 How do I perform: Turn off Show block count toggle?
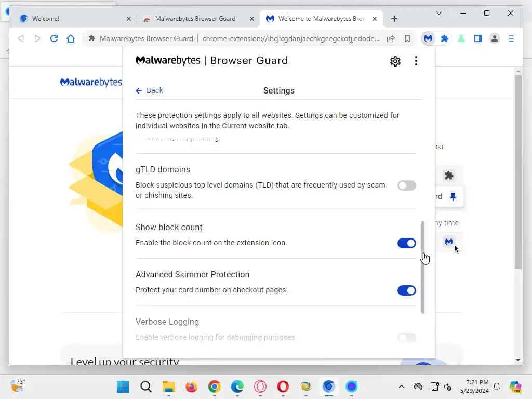point(406,243)
